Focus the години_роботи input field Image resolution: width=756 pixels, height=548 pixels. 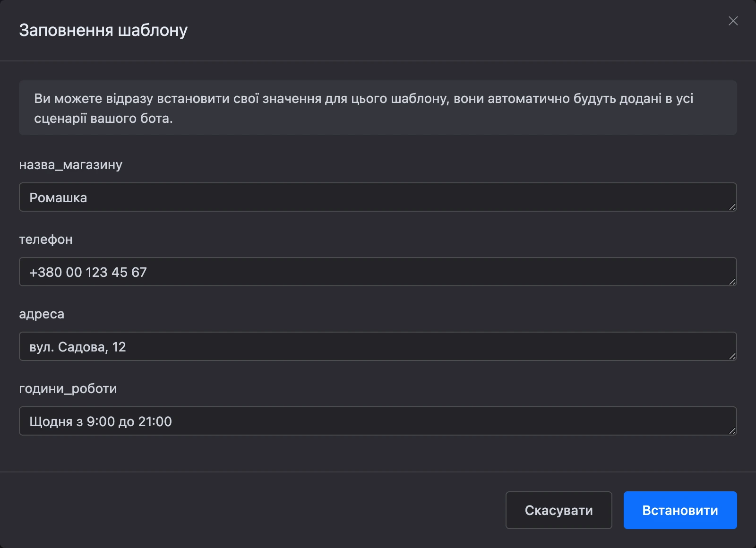[x=378, y=421]
